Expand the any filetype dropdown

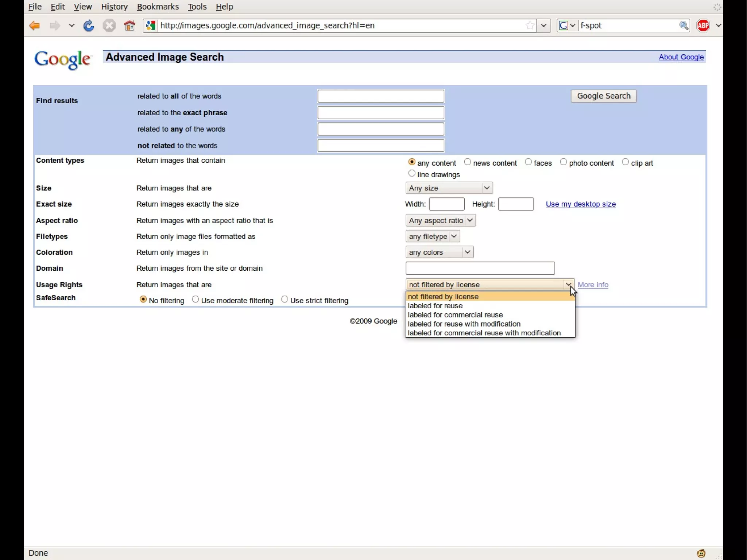click(x=433, y=236)
